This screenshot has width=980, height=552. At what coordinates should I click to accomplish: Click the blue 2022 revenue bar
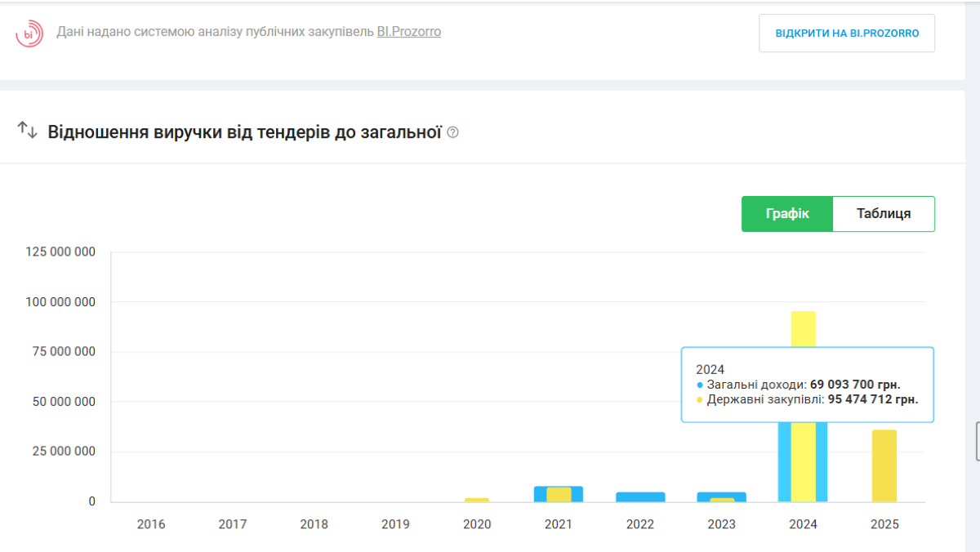pyautogui.click(x=640, y=496)
